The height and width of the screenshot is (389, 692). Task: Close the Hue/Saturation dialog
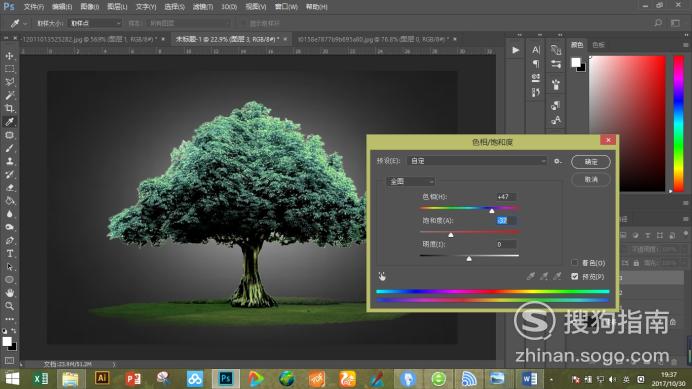pyautogui.click(x=608, y=140)
